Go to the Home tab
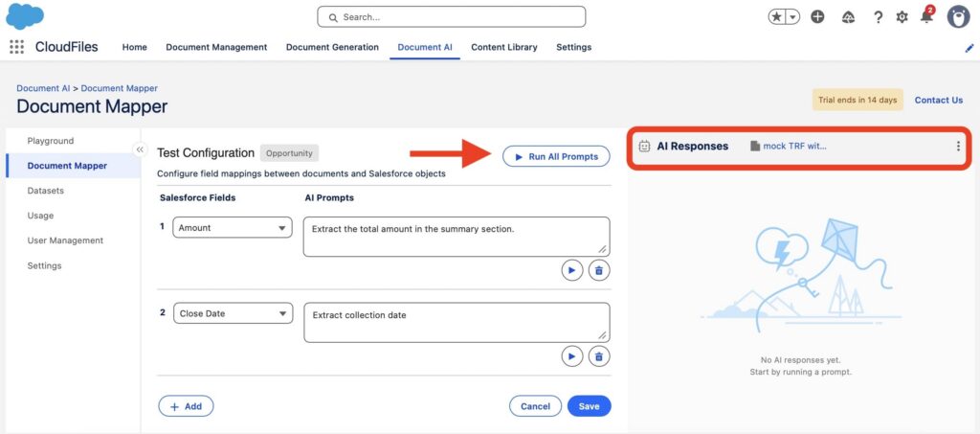Viewport: 980px width, 434px height. pos(134,48)
